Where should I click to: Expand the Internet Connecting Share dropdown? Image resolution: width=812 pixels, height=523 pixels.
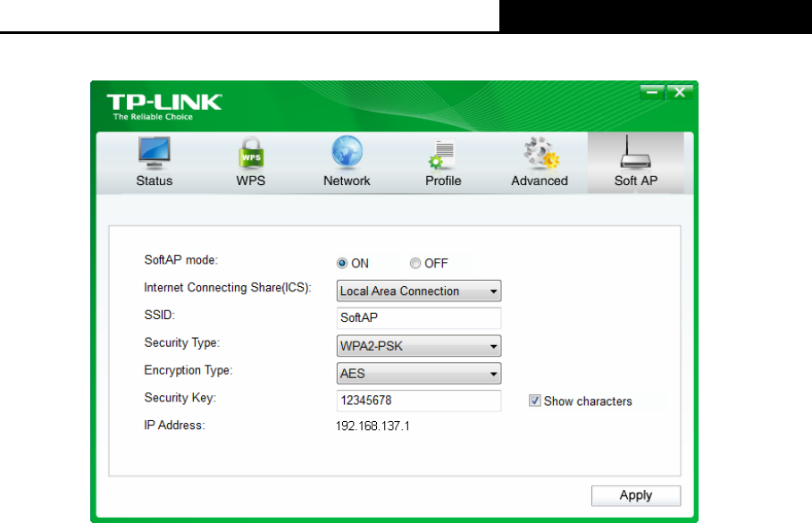pos(418,291)
